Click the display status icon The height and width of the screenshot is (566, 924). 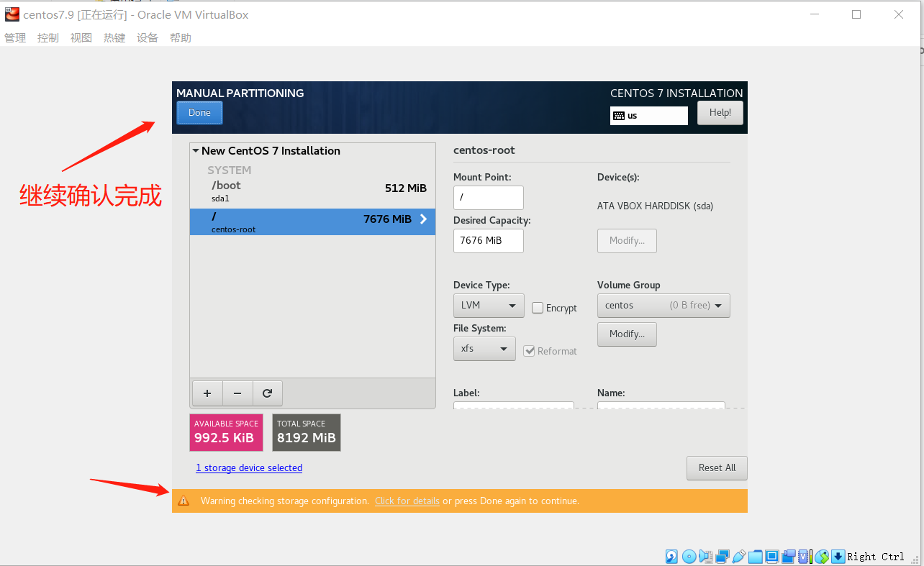tap(771, 557)
